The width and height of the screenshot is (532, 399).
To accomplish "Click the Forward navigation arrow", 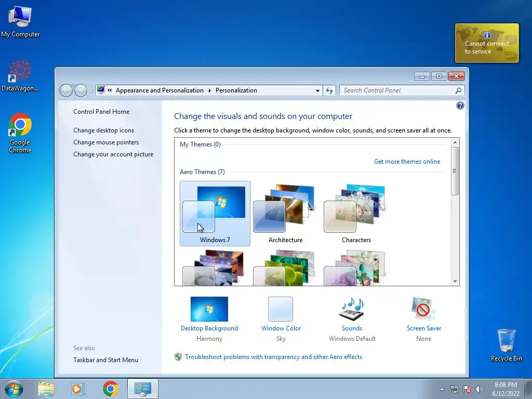I will (x=81, y=90).
